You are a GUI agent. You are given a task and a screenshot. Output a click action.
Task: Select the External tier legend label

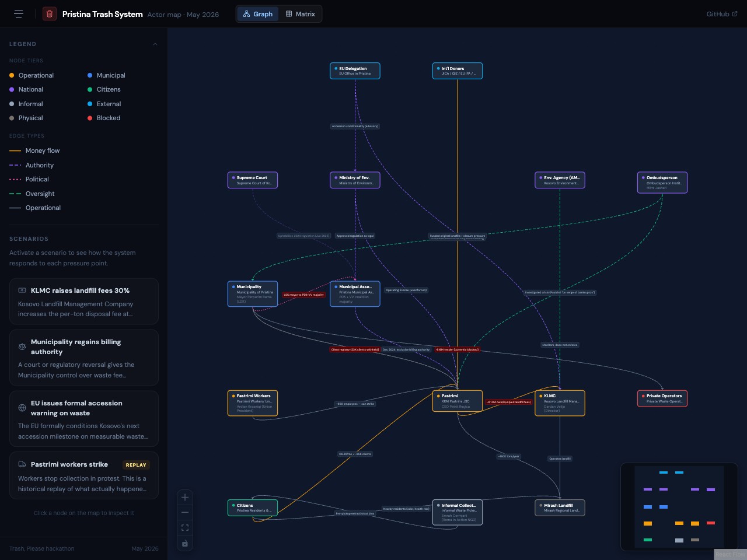tap(109, 104)
